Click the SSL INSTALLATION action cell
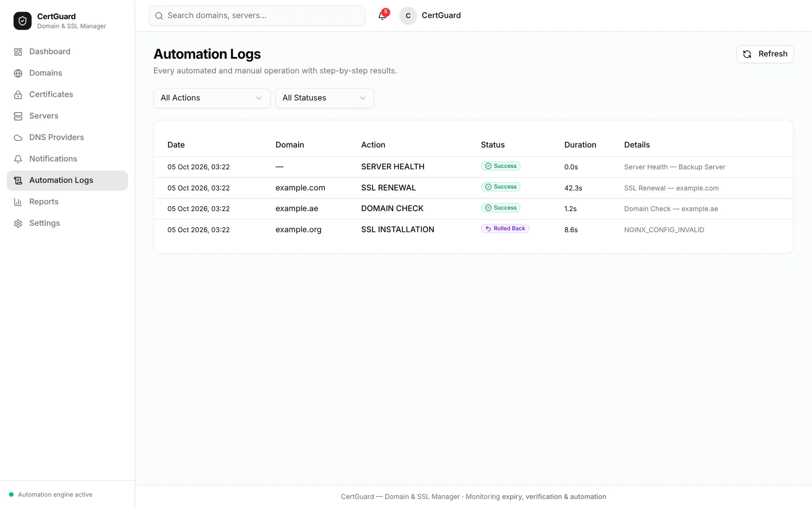The image size is (812, 508). [x=398, y=229]
